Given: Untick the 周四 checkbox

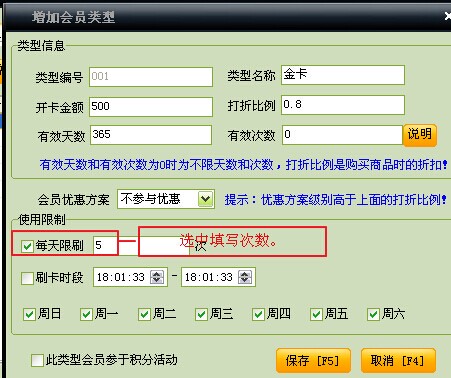Looking at the screenshot, I should tap(258, 314).
